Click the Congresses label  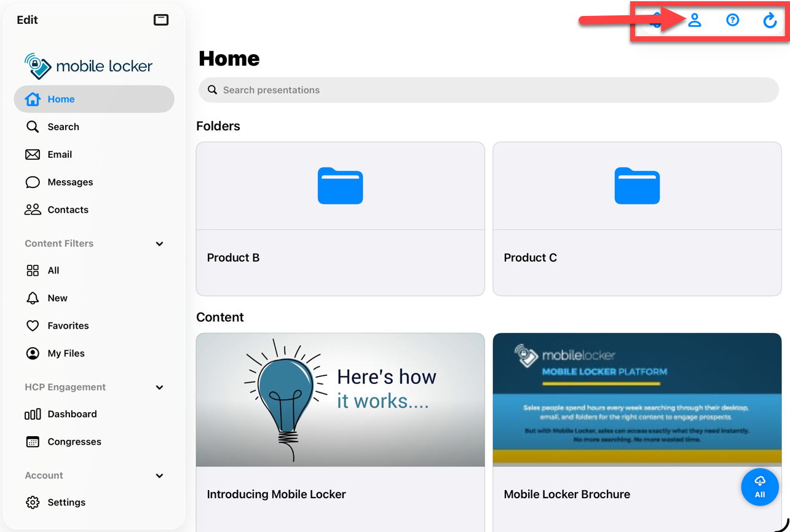pos(74,442)
